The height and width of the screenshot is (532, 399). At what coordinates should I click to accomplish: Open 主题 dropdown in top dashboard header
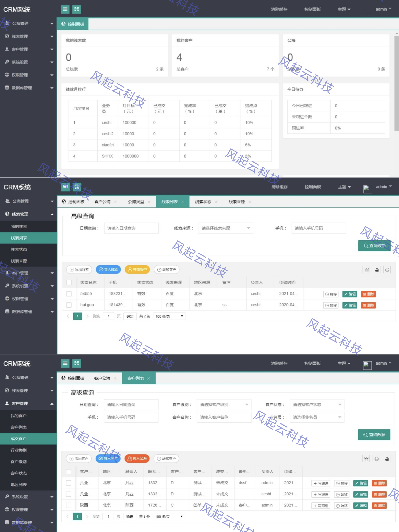[x=344, y=9]
